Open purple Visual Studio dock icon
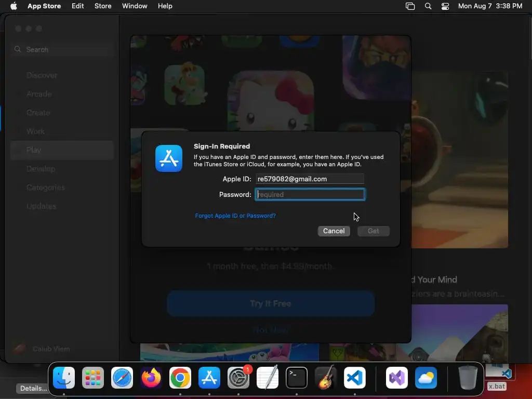532x399 pixels. 397,378
